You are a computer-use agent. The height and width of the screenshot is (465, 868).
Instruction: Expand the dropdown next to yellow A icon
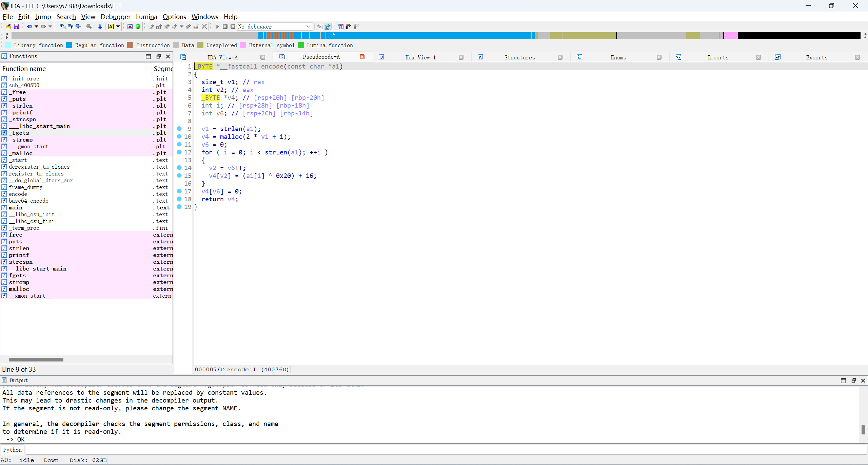118,26
